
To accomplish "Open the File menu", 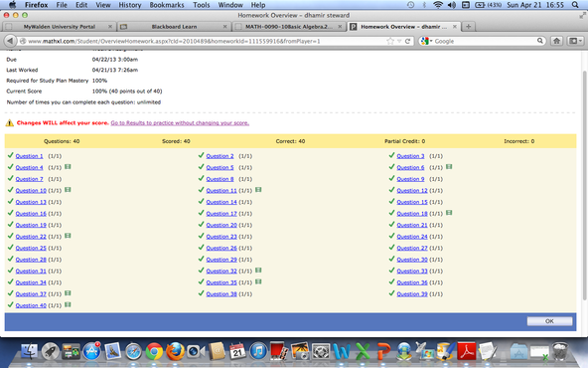I will coord(62,5).
